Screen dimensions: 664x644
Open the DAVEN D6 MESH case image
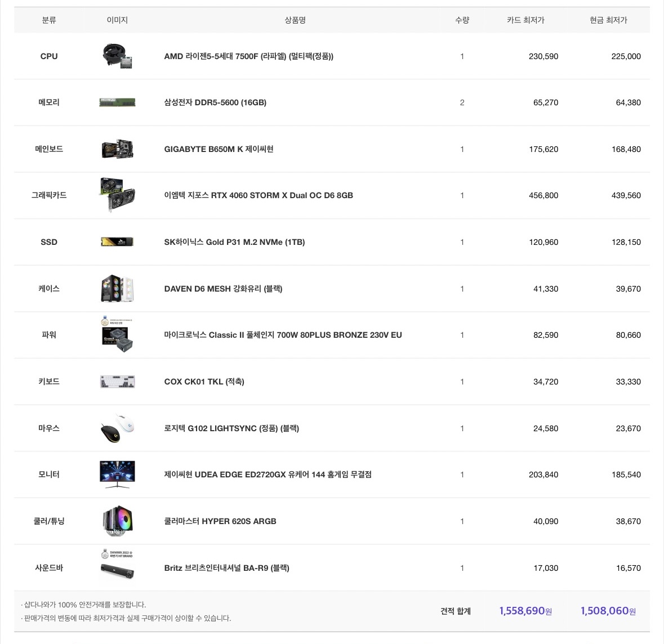(x=117, y=288)
